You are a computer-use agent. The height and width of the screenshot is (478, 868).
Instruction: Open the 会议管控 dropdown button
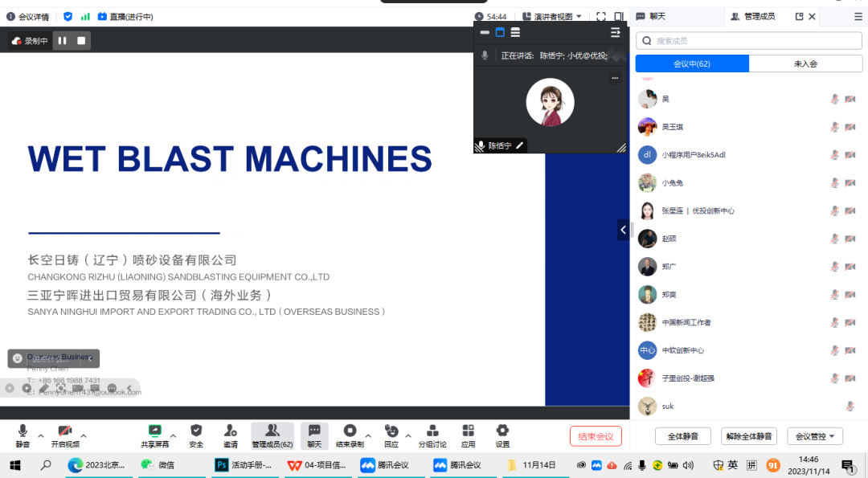[x=815, y=436]
